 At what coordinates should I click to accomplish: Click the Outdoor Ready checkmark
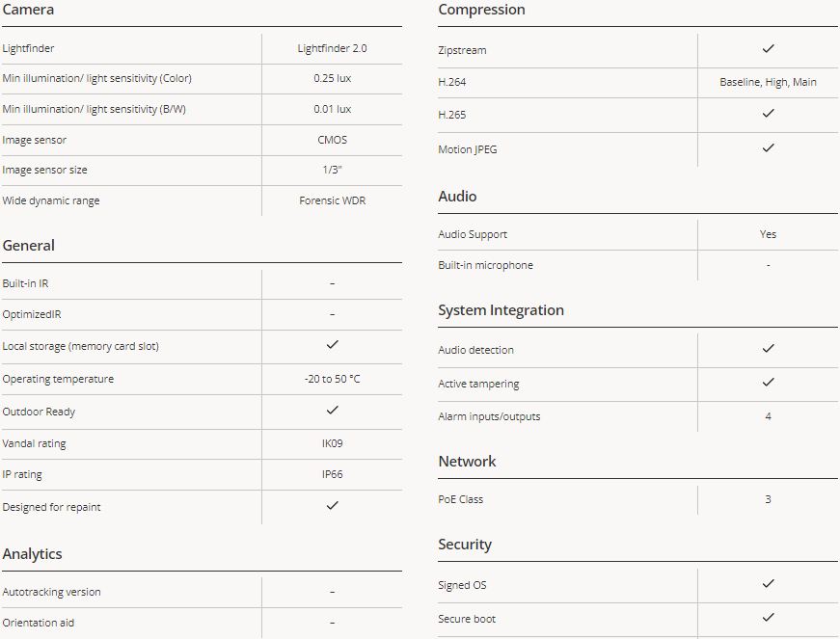332,410
